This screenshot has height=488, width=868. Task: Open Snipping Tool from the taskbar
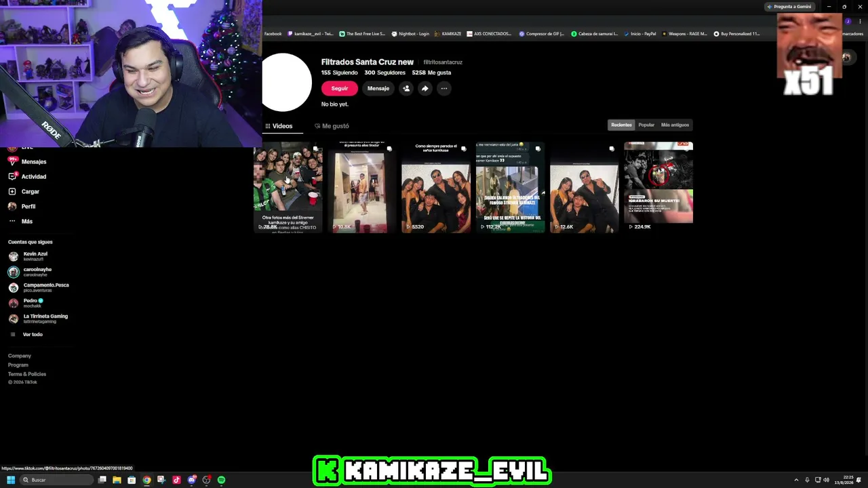pyautogui.click(x=161, y=480)
